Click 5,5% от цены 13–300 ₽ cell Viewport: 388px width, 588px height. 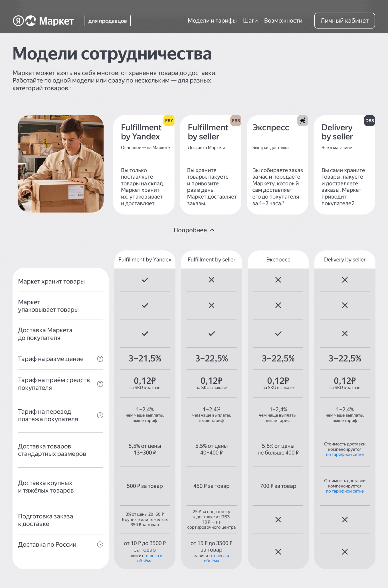[x=145, y=449]
